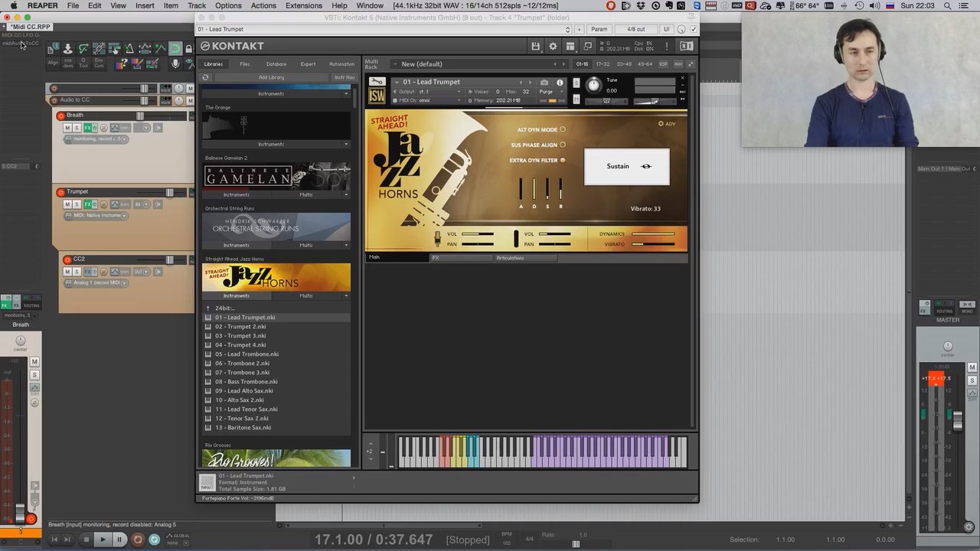Arm record on the Trumpet track
980x551 pixels.
[x=60, y=192]
